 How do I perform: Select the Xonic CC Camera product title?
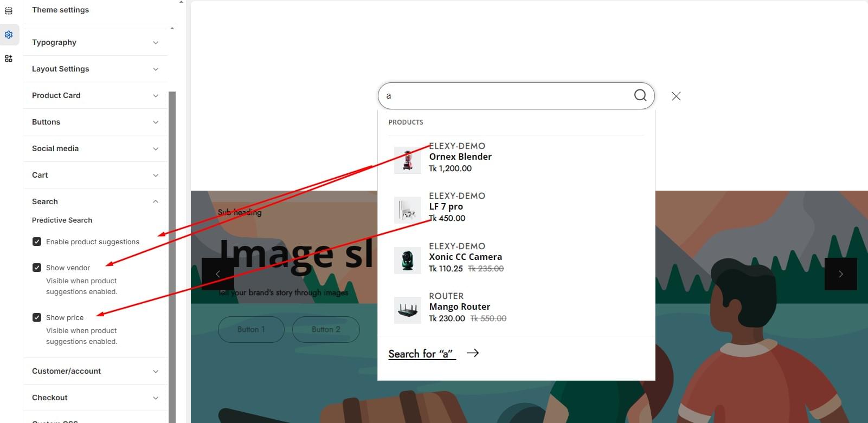click(465, 257)
